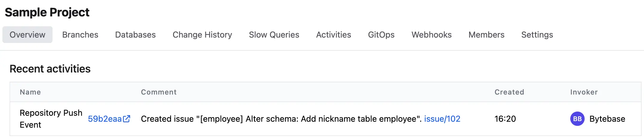Switch to the Webhooks tab
Image resolution: width=644 pixels, height=139 pixels.
(x=432, y=35)
